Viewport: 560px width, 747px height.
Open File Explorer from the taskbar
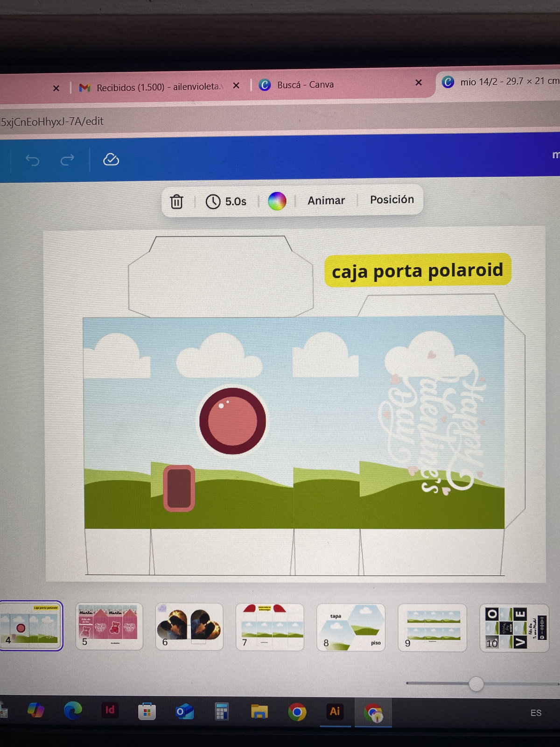[259, 712]
